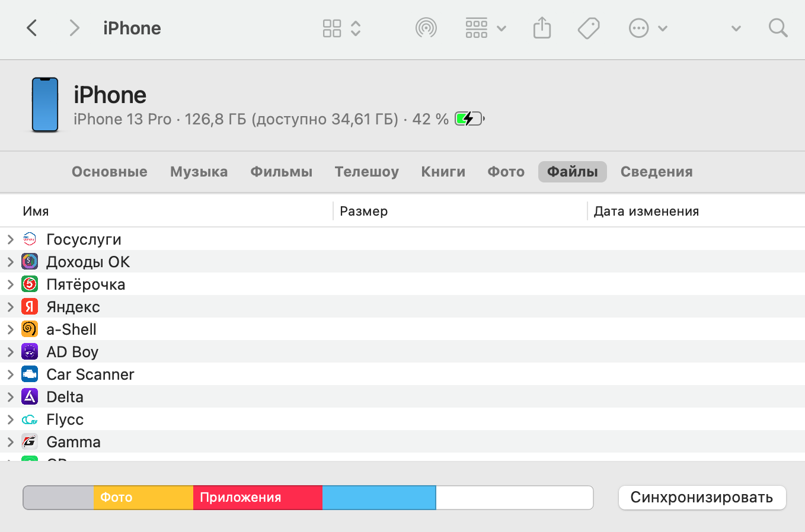Click the Car Scanner app icon
The image size is (805, 532).
[x=30, y=374]
